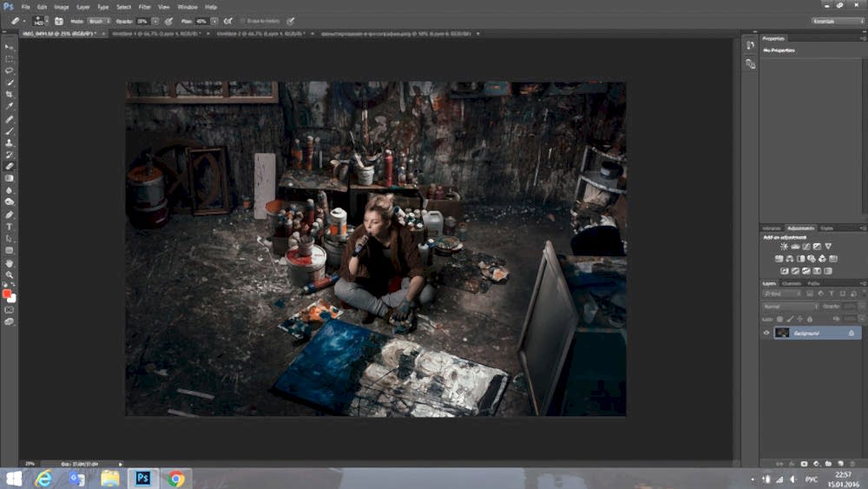Open the Filter menu

point(144,7)
